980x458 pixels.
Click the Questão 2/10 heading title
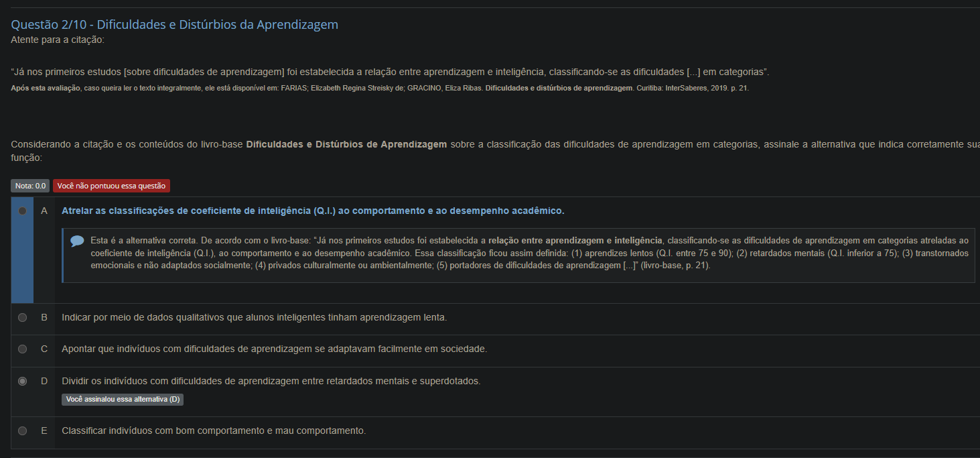click(174, 25)
